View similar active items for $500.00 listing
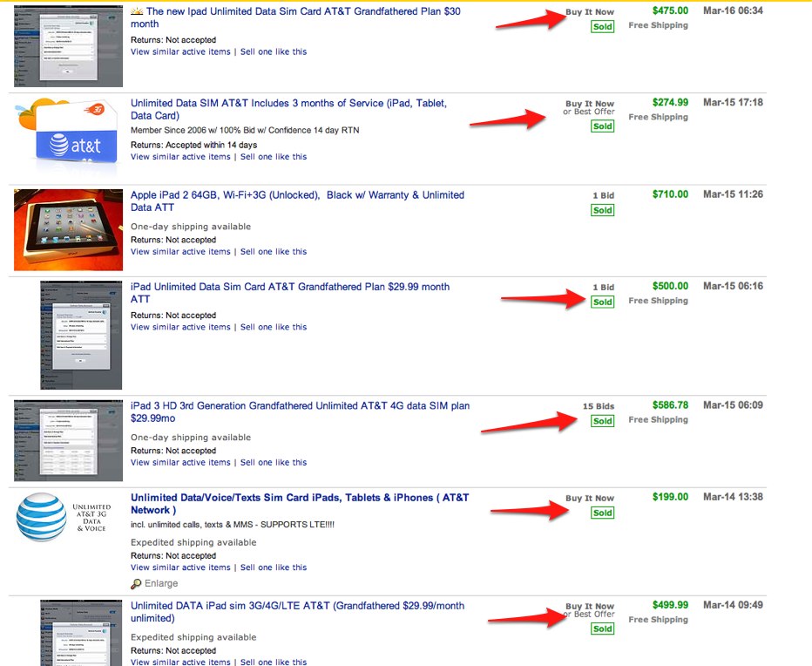 point(180,327)
